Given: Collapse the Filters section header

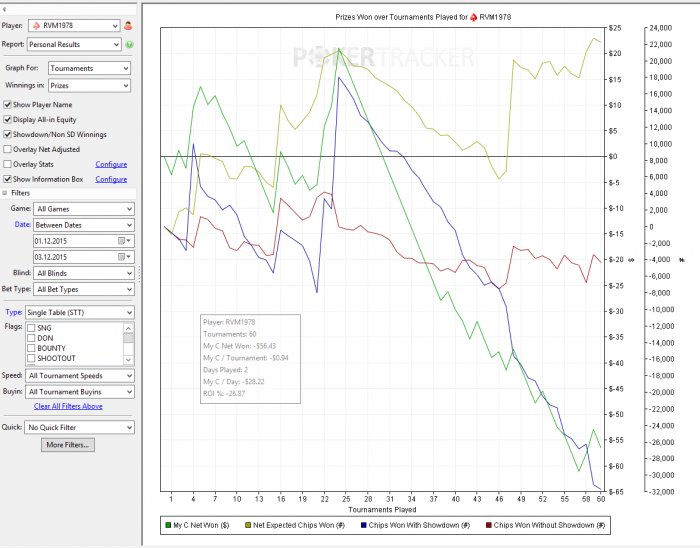Looking at the screenshot, I should tap(5, 193).
